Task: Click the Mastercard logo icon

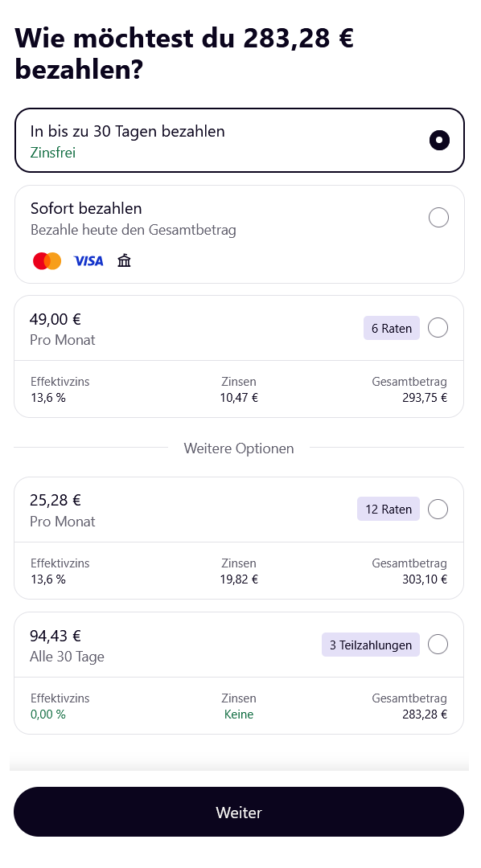Action: point(47,260)
